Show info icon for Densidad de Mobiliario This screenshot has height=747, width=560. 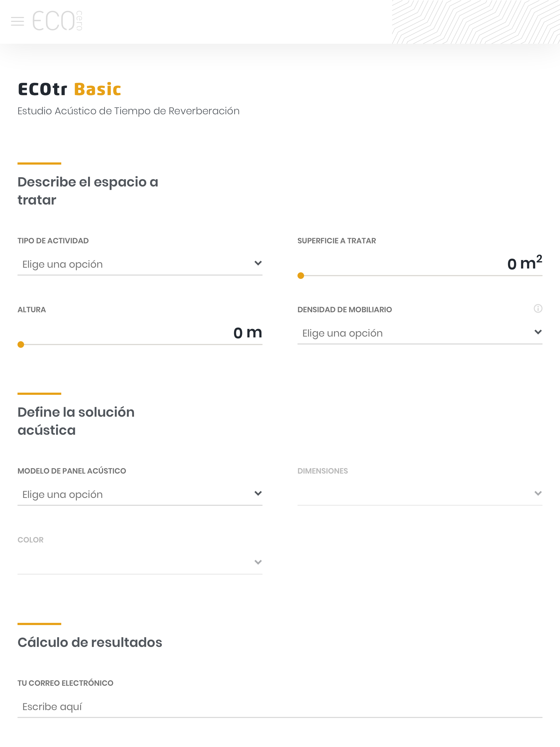coord(538,309)
